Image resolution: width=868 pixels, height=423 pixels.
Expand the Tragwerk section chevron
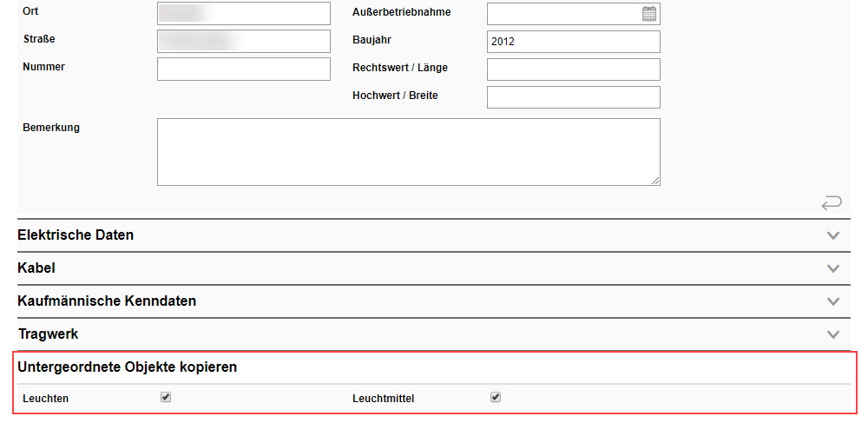(833, 334)
